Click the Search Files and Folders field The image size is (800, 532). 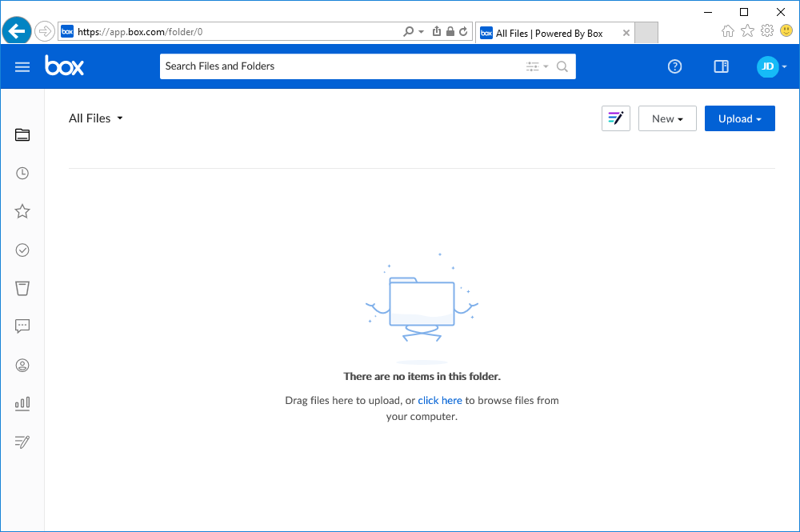click(x=367, y=66)
